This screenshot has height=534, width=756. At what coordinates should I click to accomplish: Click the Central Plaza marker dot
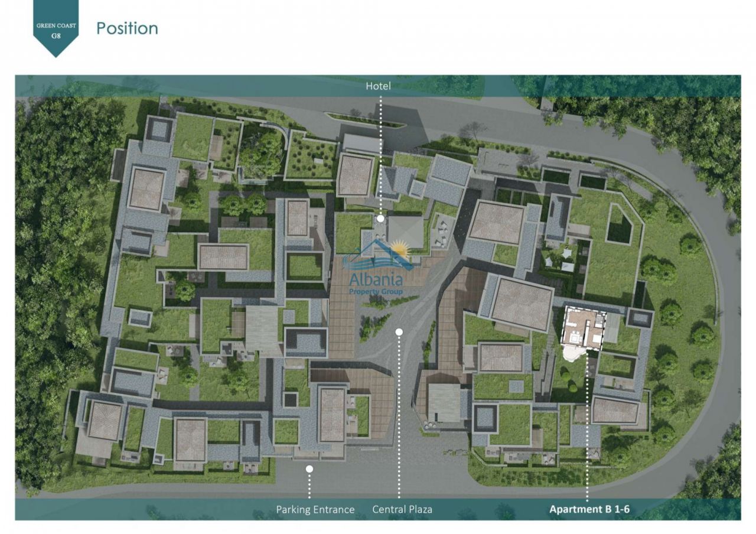[399, 332]
